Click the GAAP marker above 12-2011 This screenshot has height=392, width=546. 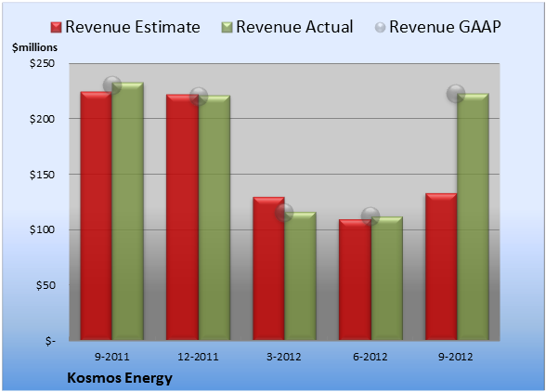point(199,96)
